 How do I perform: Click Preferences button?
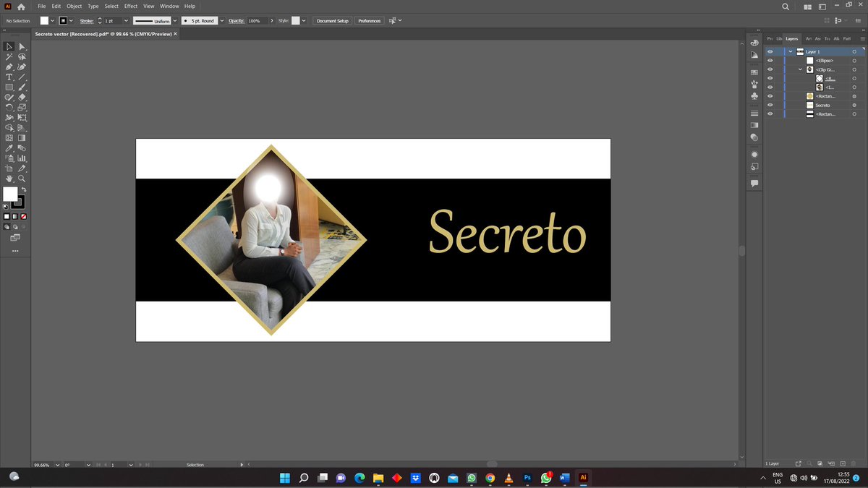(369, 21)
